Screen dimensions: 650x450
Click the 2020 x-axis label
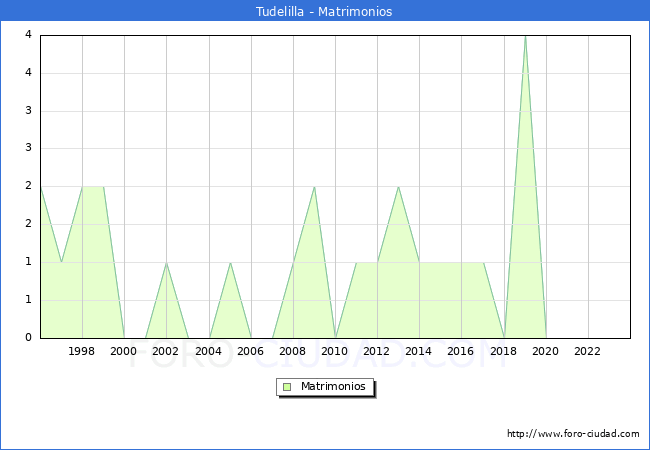(x=546, y=351)
